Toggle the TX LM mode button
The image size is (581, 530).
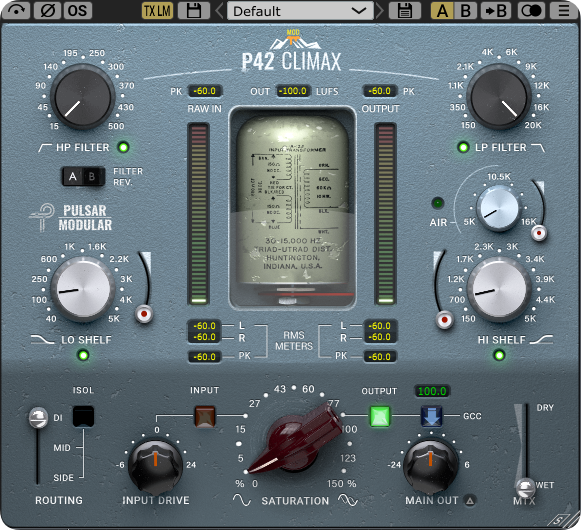tap(157, 11)
